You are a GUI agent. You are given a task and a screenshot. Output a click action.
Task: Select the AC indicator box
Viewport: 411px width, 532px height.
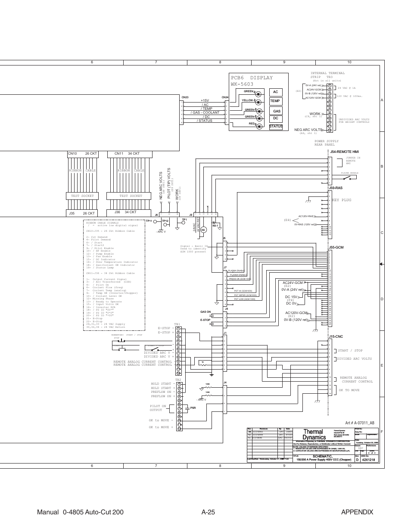pos(275,92)
